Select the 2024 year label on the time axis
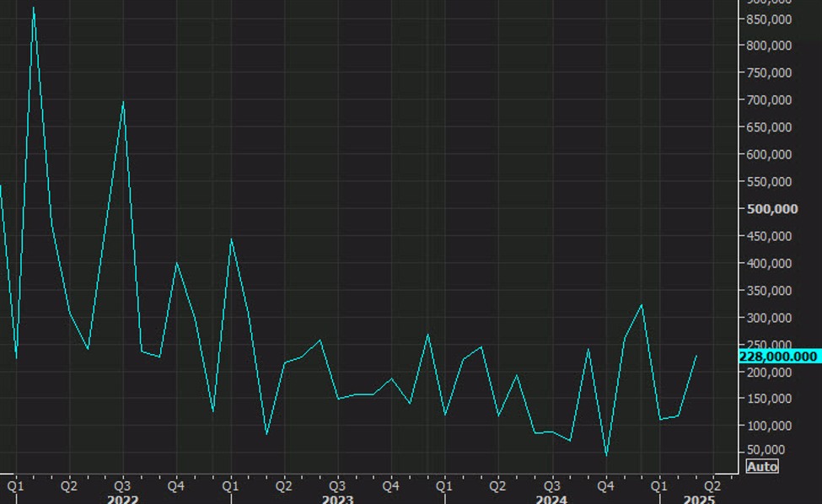Viewport: 822px width, 504px height. 551,499
